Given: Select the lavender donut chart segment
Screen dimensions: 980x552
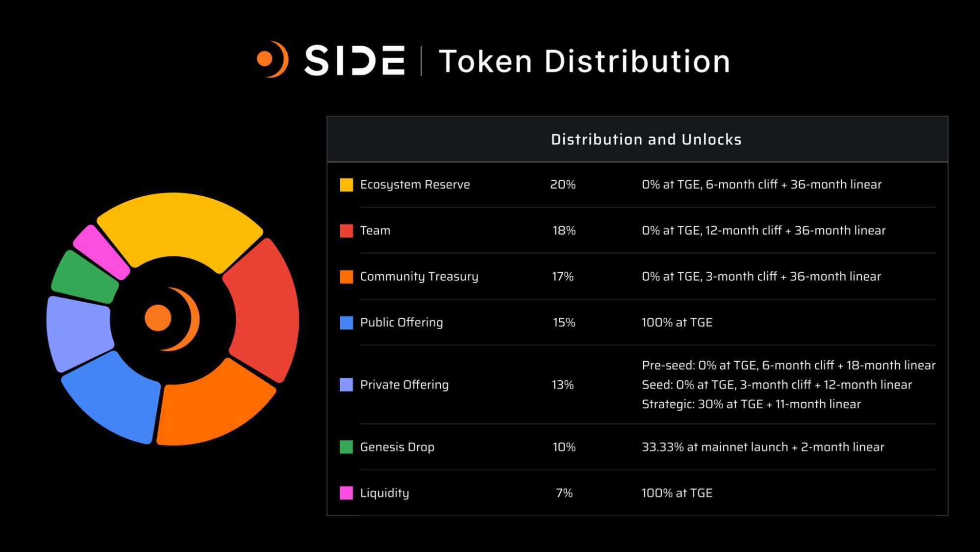Looking at the screenshot, I should pyautogui.click(x=77, y=331).
